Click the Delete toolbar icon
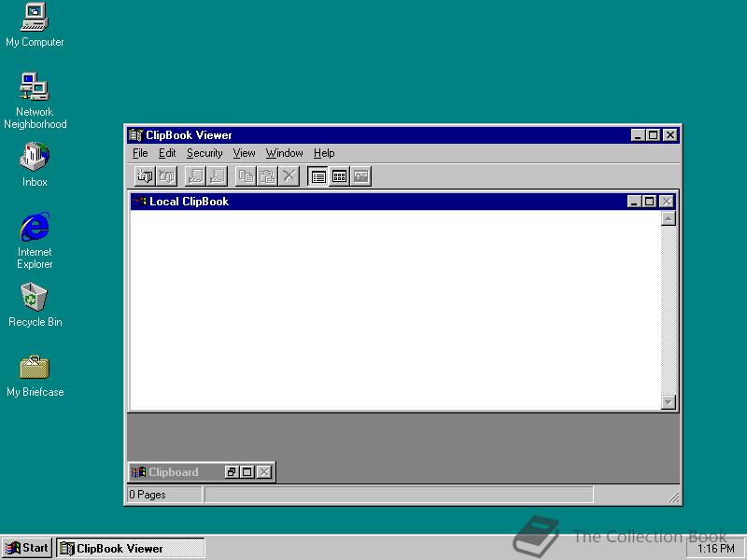 pos(288,175)
